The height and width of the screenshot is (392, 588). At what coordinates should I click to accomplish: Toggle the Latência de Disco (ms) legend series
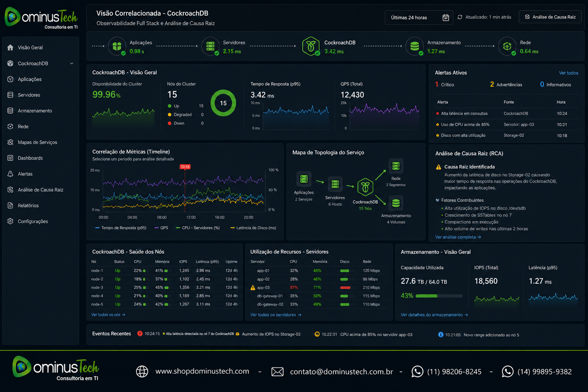pyautogui.click(x=253, y=228)
